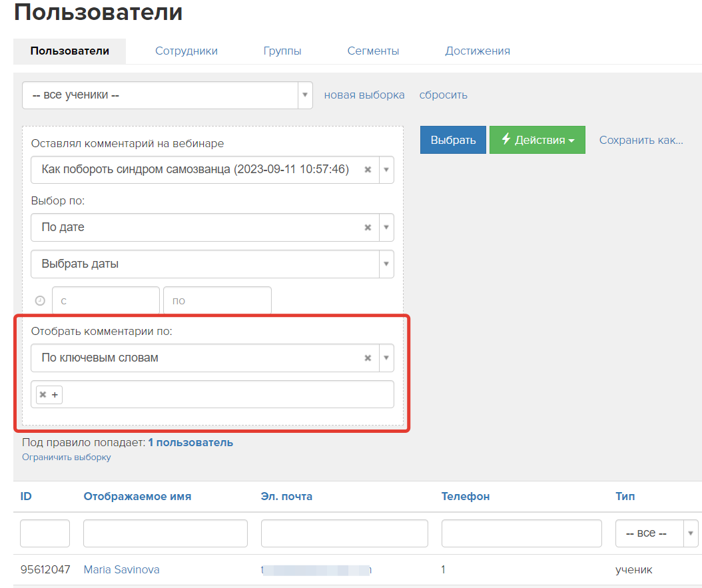The width and height of the screenshot is (702, 588).
Task: Open the "-- все --" user type filter dropdown
Action: 657,533
